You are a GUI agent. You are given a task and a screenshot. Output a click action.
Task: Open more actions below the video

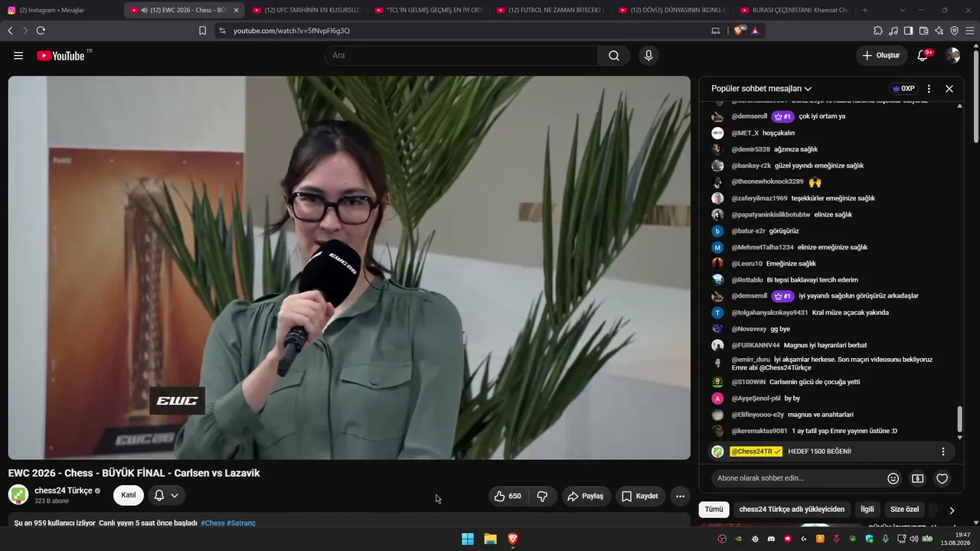click(680, 496)
